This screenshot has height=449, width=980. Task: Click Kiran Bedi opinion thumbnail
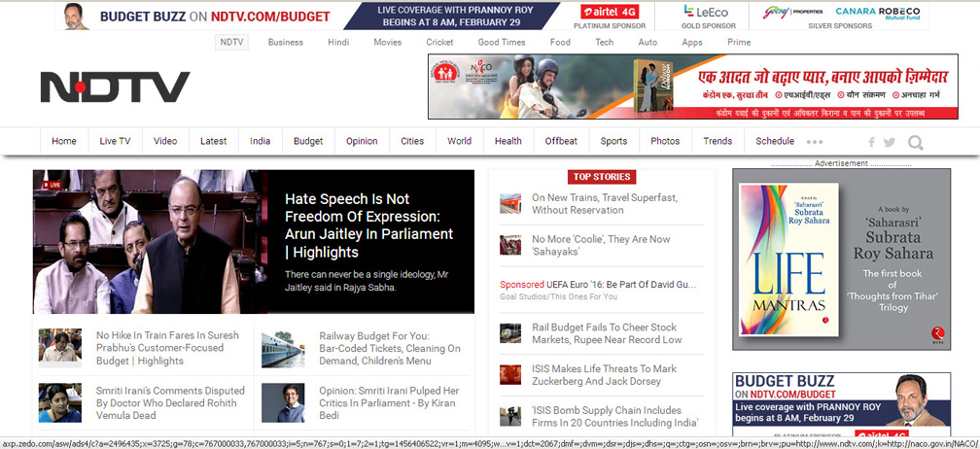click(283, 402)
